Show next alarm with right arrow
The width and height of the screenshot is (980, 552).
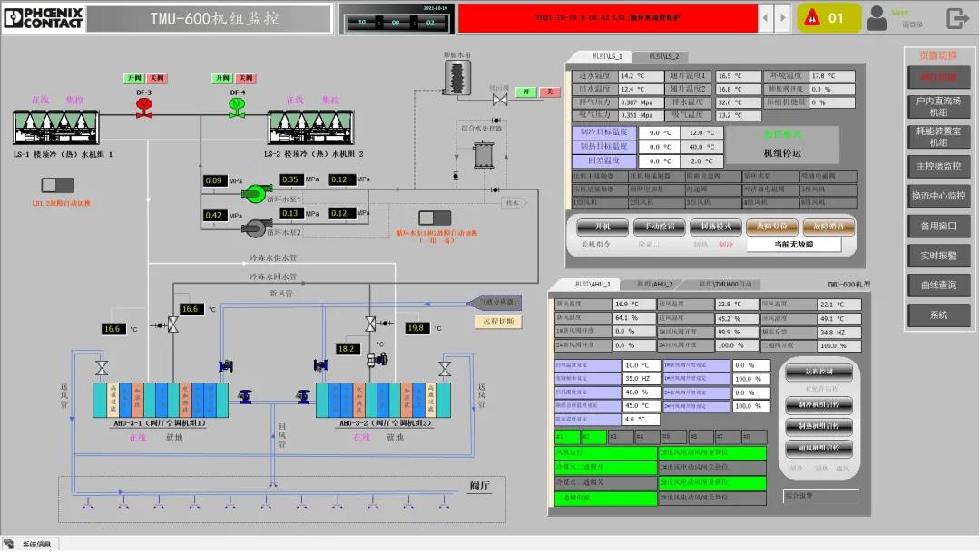(782, 18)
